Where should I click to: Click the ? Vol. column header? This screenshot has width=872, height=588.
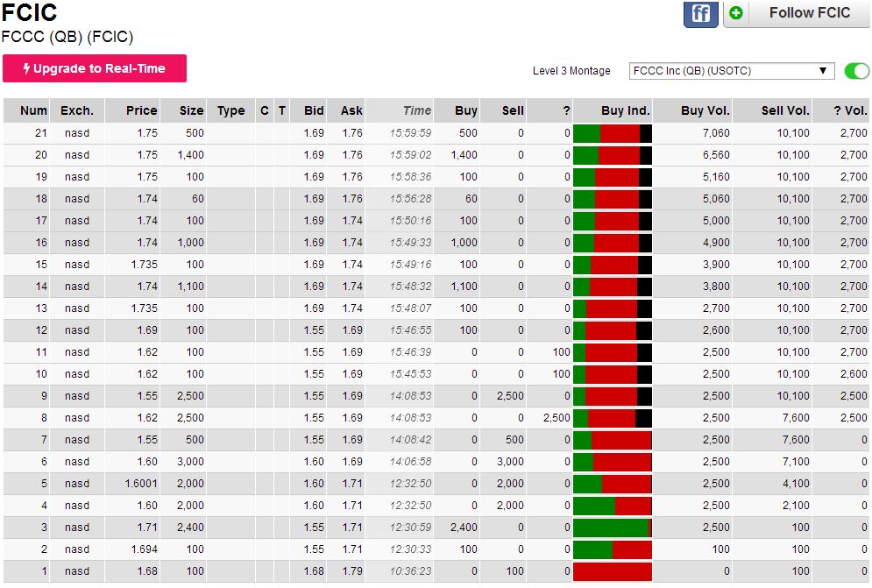(x=840, y=110)
